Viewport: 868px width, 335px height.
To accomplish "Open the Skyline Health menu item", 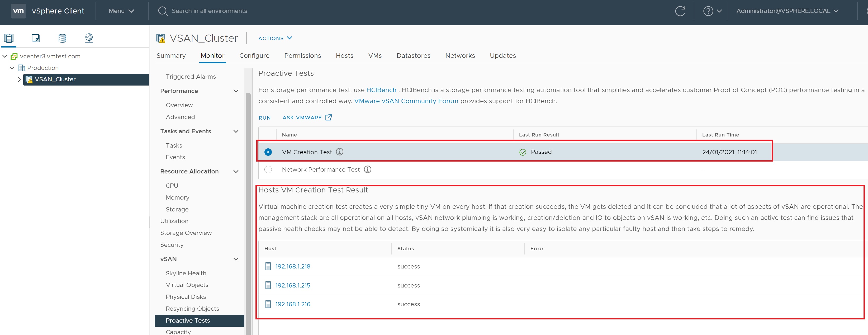I will 186,273.
